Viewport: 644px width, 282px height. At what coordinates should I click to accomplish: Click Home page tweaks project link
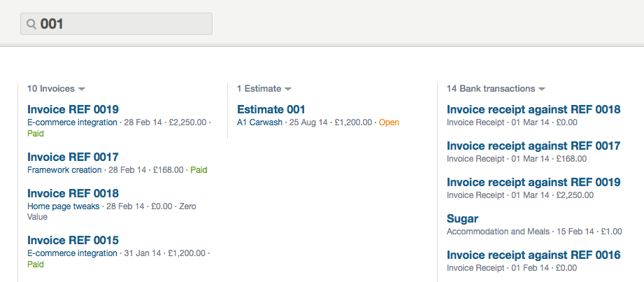63,206
